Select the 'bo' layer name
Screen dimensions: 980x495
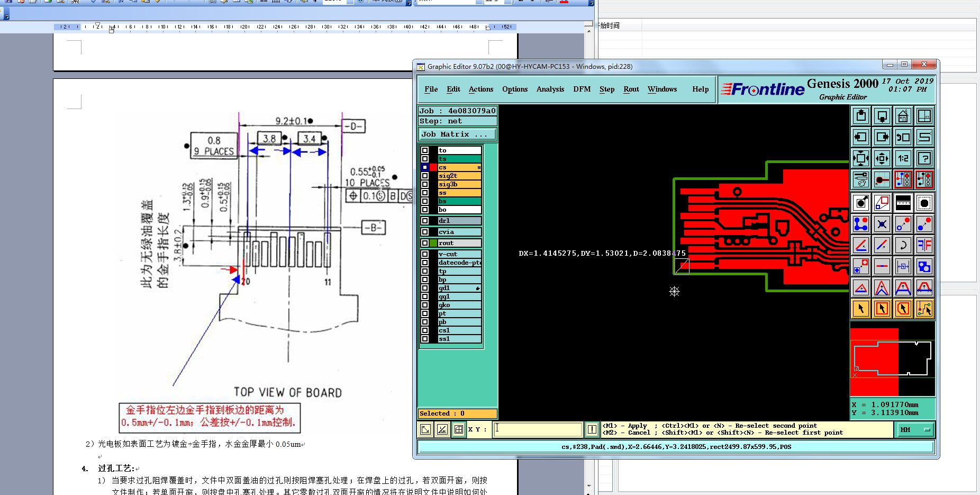459,210
